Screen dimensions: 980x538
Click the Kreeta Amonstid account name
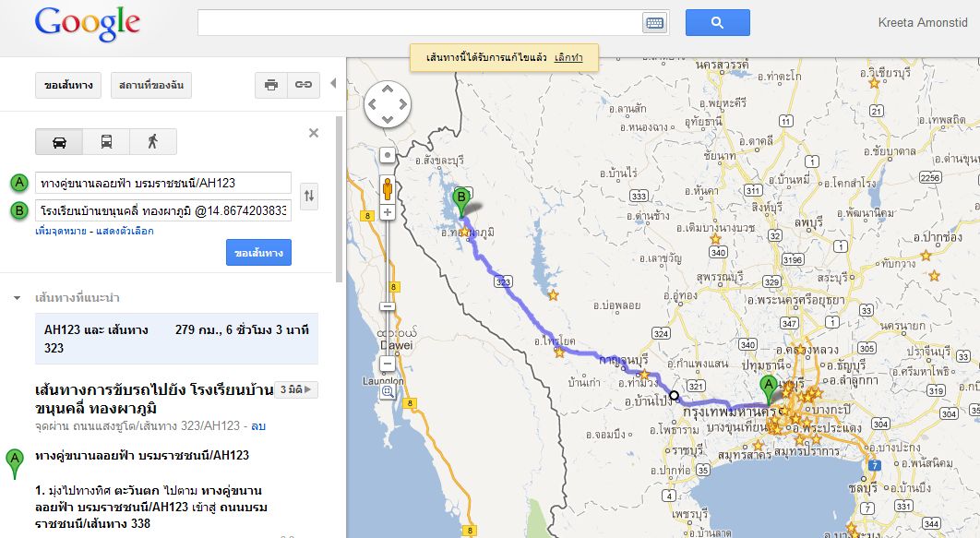(923, 22)
